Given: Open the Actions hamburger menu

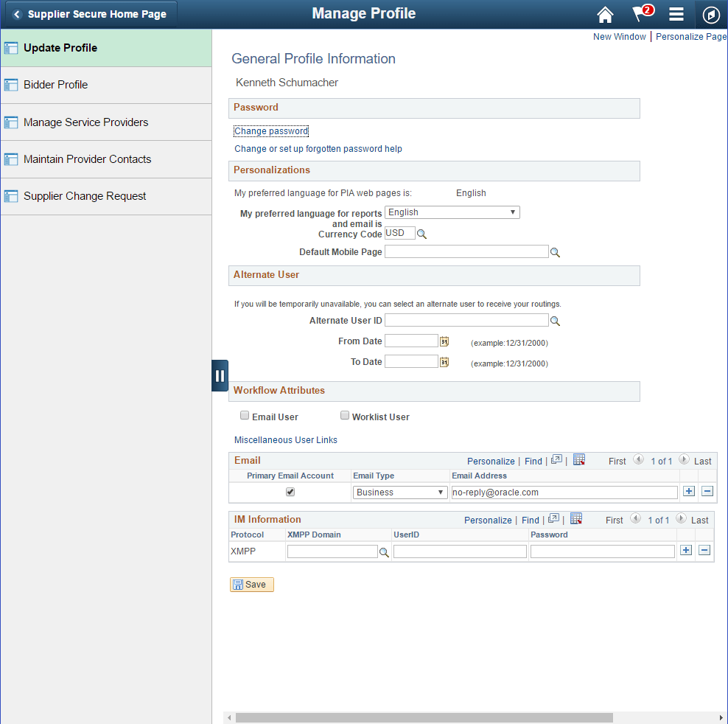Looking at the screenshot, I should 676,14.
